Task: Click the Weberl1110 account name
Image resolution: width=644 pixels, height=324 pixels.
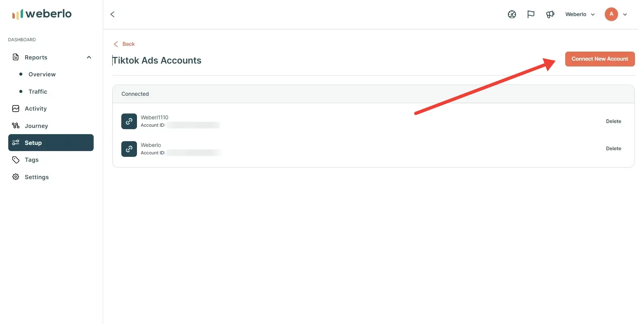Action: pyautogui.click(x=155, y=117)
